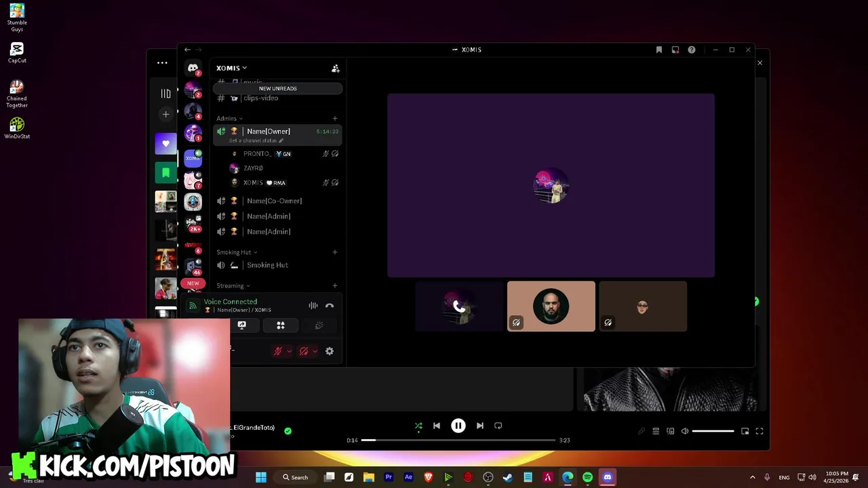Screen dimensions: 868x488
Task: Open Liked Songs purple heart tile
Action: tap(165, 144)
